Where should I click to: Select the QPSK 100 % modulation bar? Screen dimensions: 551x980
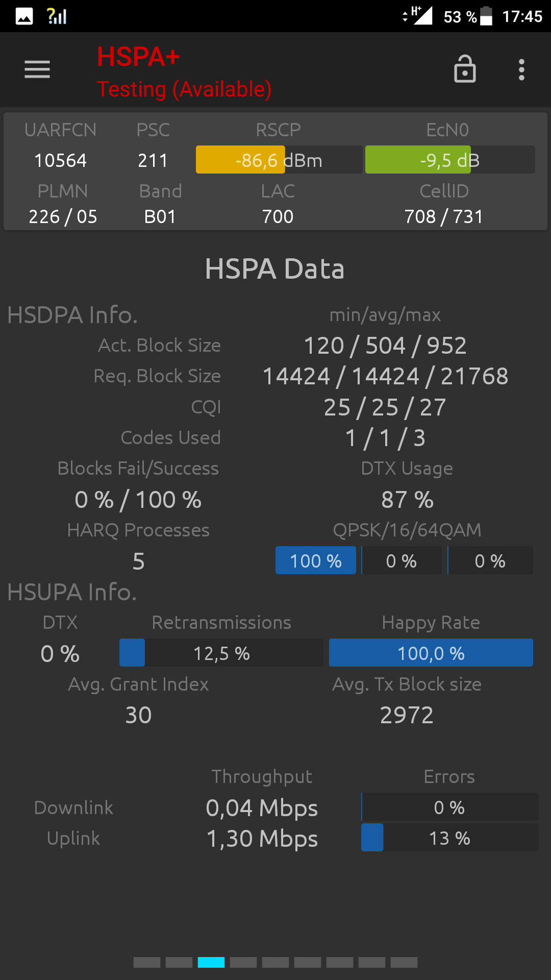[316, 560]
